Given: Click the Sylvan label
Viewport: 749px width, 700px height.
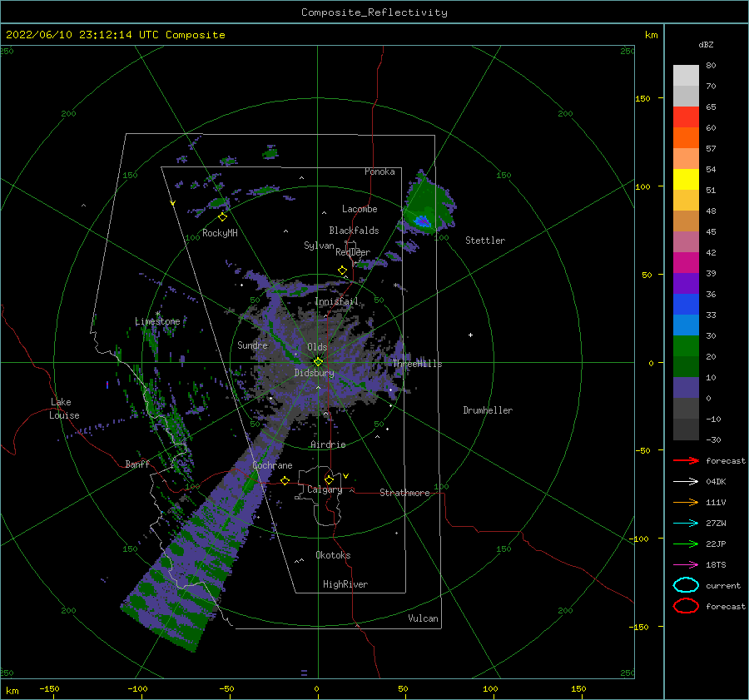Looking at the screenshot, I should (319, 246).
